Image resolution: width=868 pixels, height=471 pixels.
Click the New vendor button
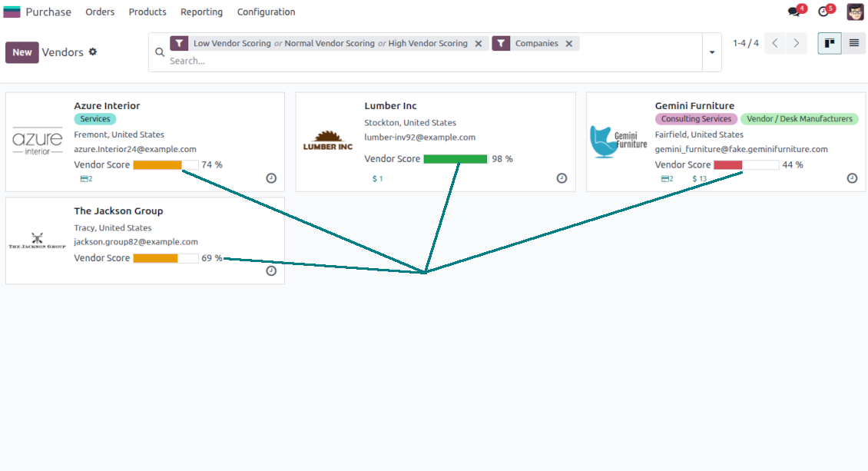point(22,52)
